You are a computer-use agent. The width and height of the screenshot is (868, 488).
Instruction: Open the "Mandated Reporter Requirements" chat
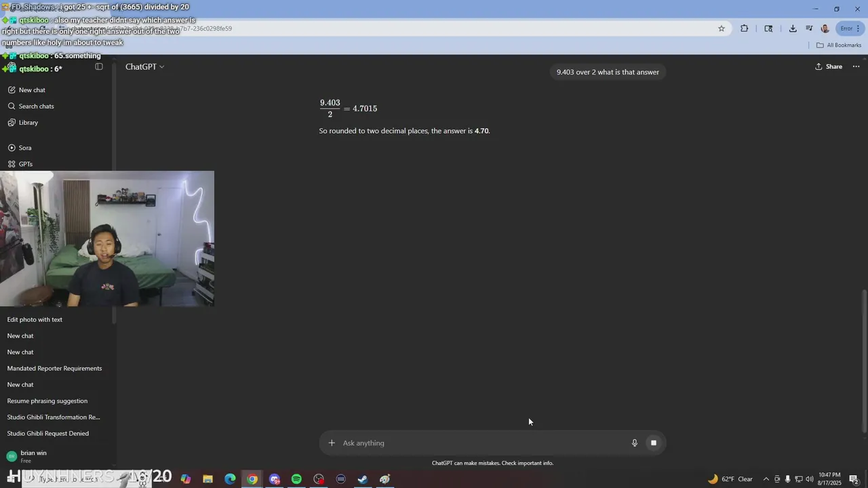point(54,368)
